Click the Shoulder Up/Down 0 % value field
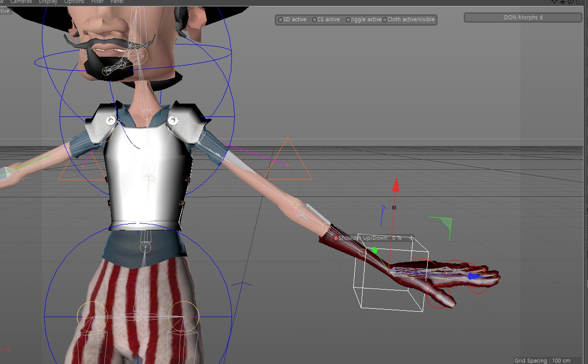The image size is (588, 364). click(397, 238)
